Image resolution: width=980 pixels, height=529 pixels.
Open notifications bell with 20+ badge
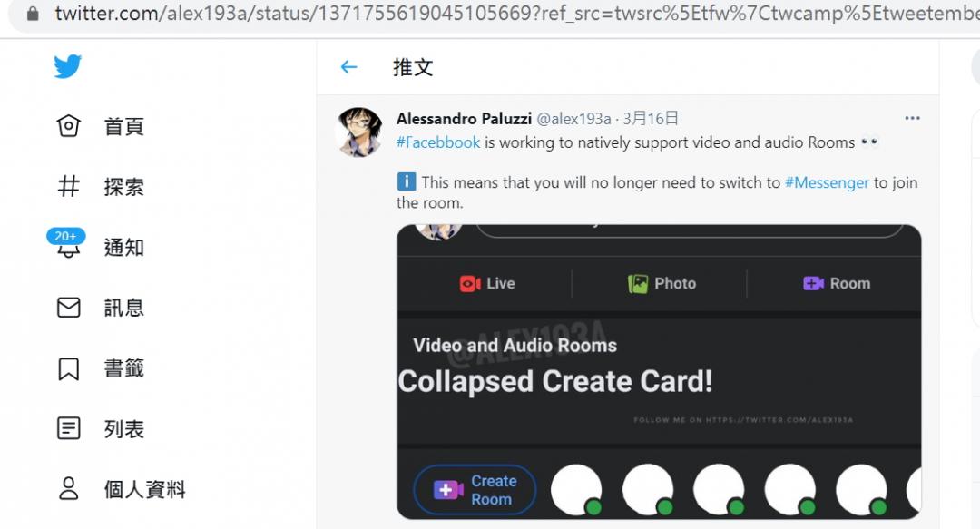[x=69, y=247]
